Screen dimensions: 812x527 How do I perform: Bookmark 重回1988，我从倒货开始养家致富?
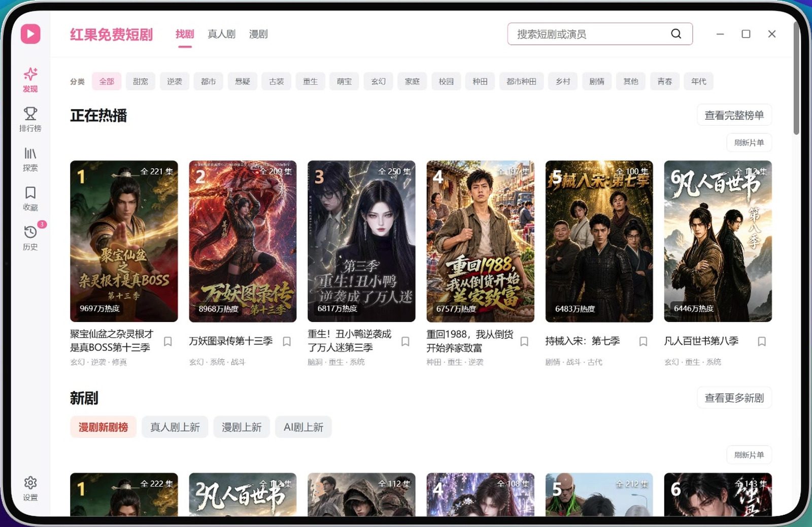coord(524,341)
